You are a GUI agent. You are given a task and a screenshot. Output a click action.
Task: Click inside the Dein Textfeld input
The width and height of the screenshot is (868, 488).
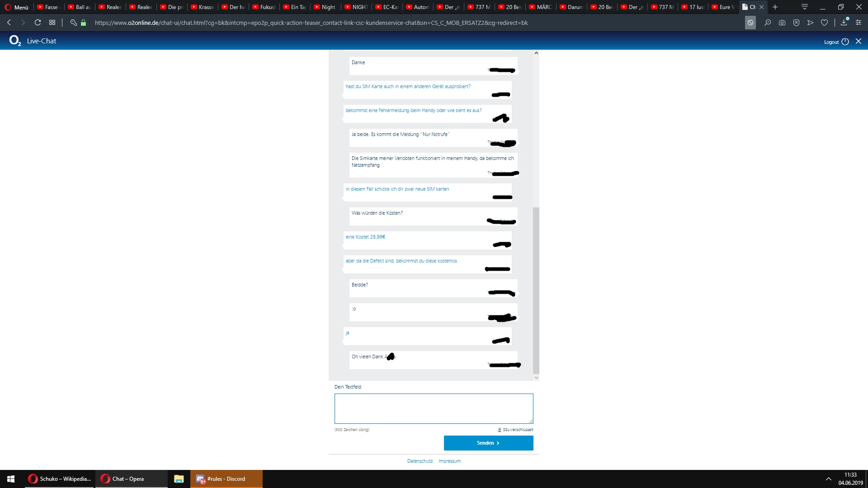point(434,408)
